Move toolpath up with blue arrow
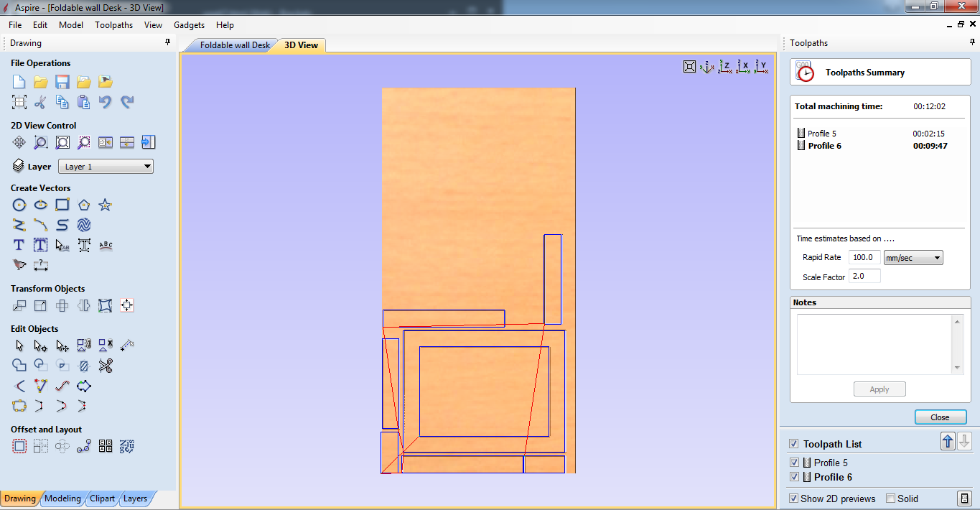Viewport: 980px width, 510px height. (x=948, y=442)
